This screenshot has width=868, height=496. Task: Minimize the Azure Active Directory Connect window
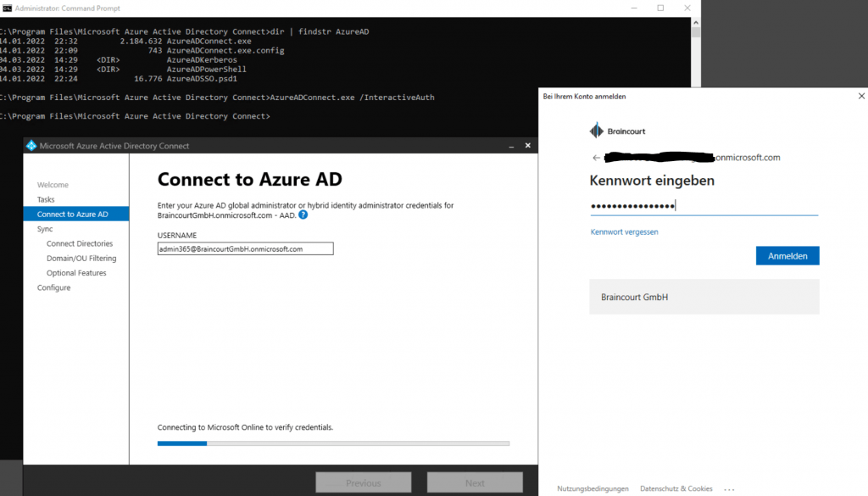pyautogui.click(x=511, y=146)
